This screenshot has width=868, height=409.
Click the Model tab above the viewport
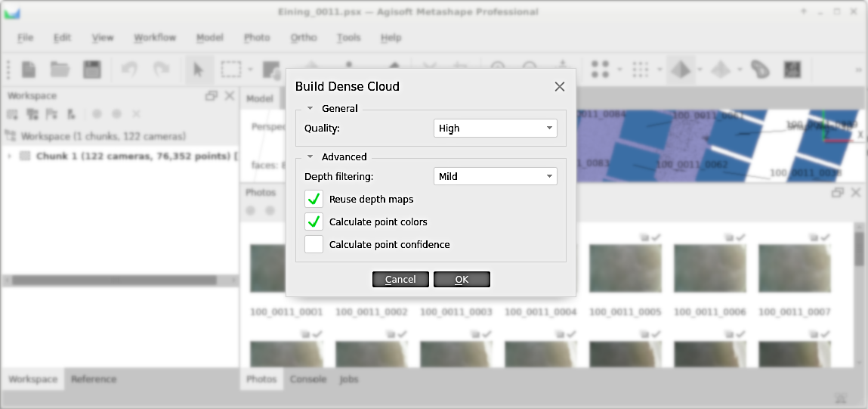tap(260, 98)
